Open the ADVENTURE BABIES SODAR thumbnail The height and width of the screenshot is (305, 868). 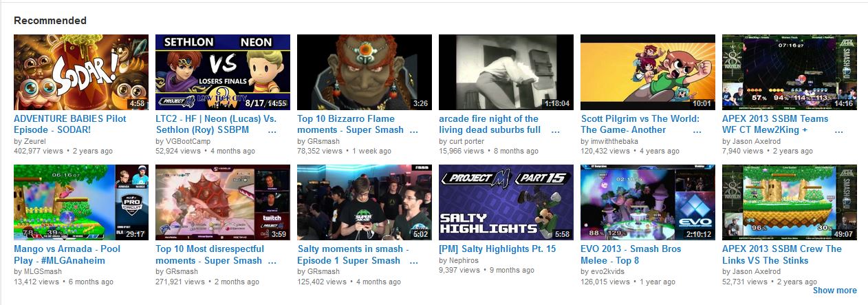[81, 72]
